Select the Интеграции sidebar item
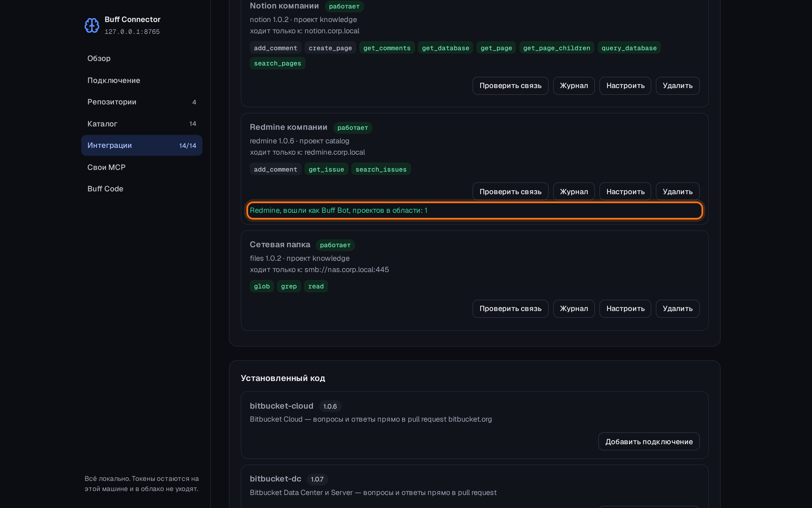Screen dimensions: 812x508 point(142,145)
